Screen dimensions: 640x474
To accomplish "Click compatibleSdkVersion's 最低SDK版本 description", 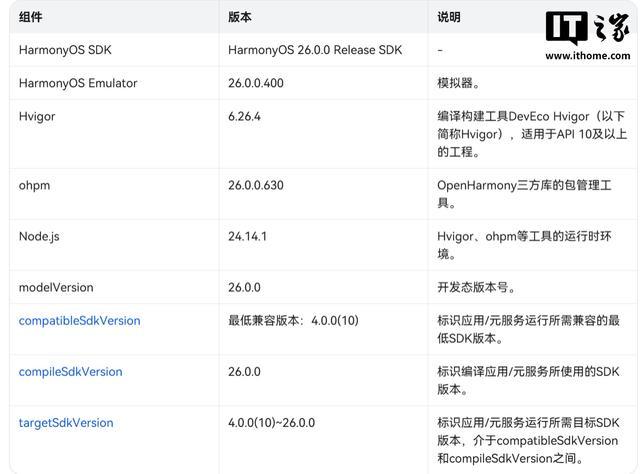I will pos(529,329).
